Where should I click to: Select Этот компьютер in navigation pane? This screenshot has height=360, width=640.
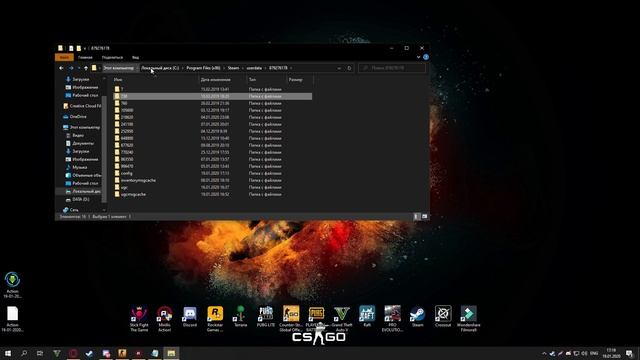(81, 127)
